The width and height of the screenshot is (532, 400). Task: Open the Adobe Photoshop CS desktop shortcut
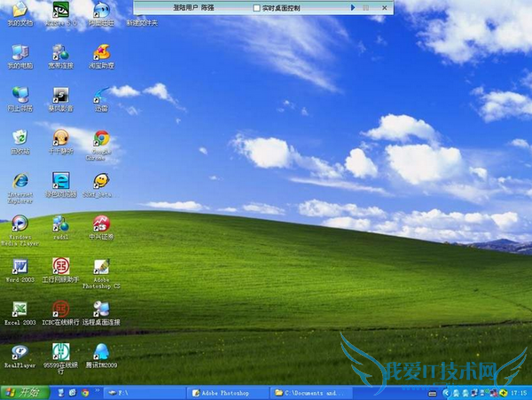[101, 267]
